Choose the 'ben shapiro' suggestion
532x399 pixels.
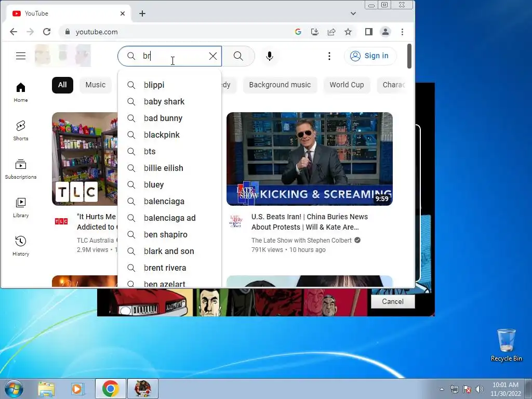[170, 234]
